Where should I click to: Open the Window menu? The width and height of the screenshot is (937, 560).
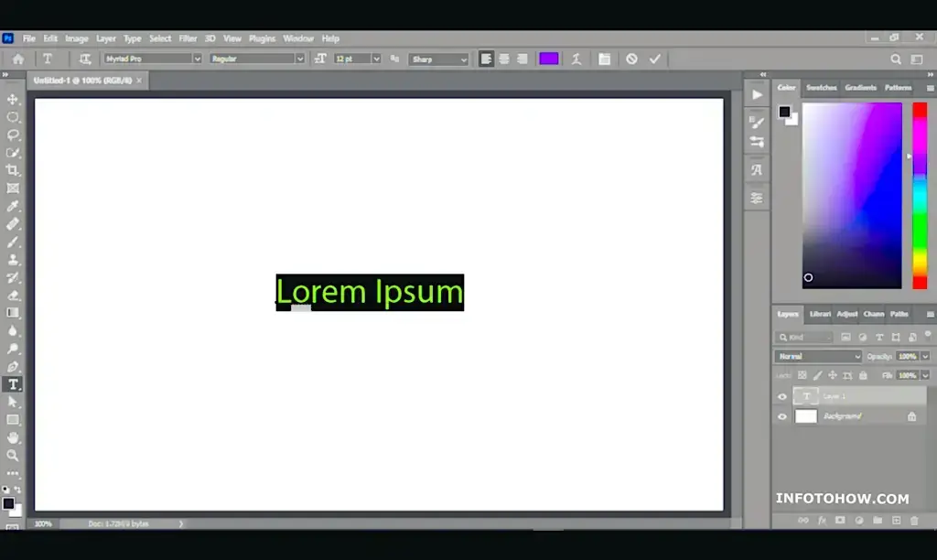pyautogui.click(x=298, y=38)
